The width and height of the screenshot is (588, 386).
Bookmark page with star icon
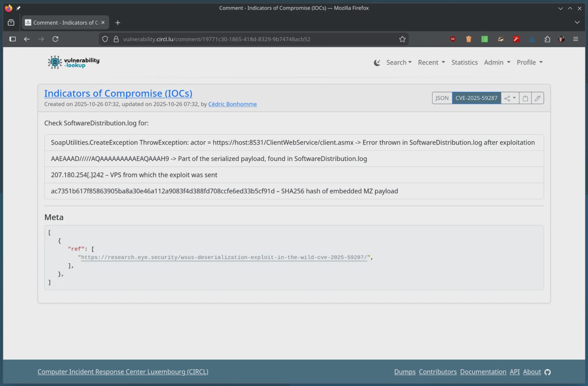[402, 39]
